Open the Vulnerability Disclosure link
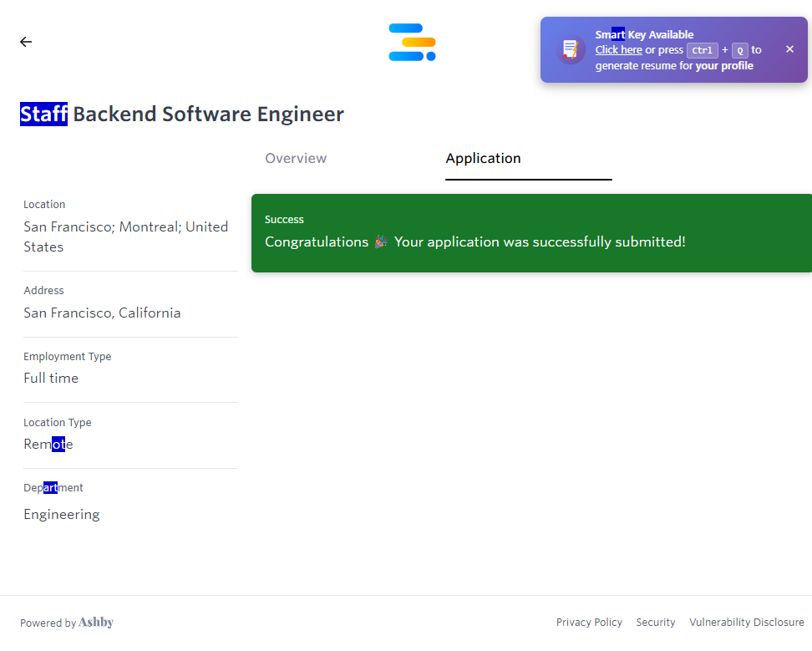This screenshot has height=651, width=812. [746, 623]
